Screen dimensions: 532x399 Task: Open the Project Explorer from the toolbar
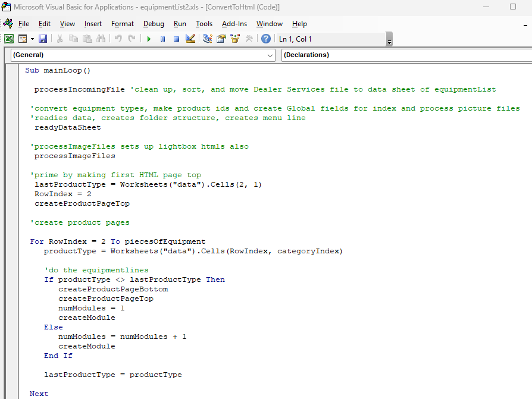pyautogui.click(x=207, y=39)
